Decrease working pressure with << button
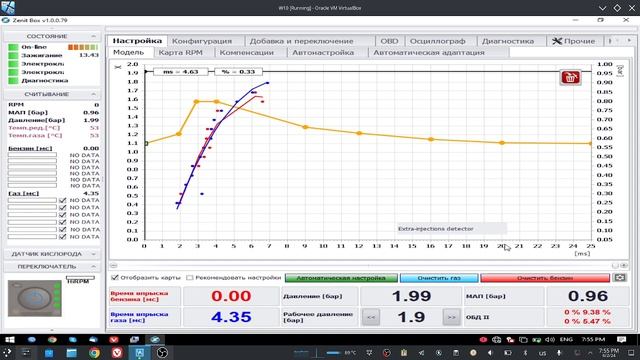The width and height of the screenshot is (640, 360). tap(371, 317)
